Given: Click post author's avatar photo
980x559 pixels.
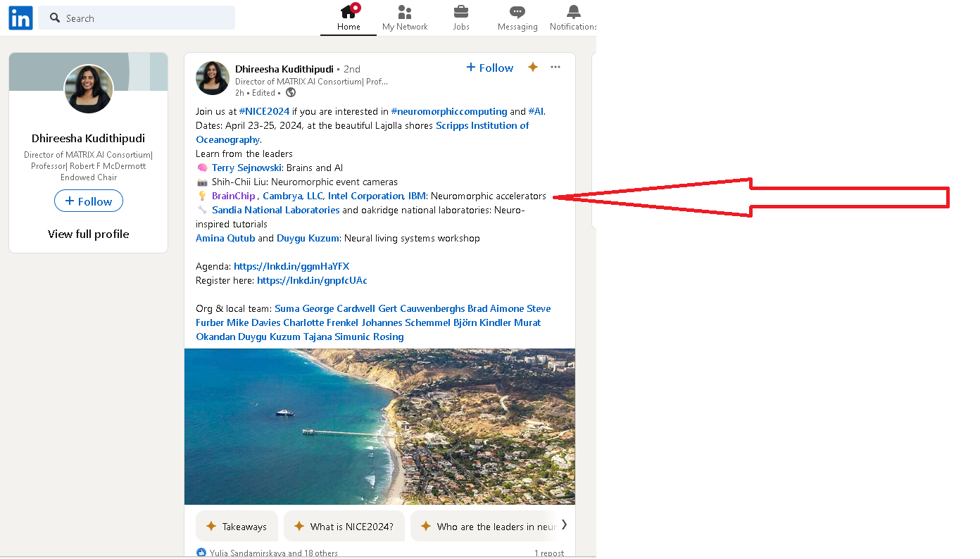Looking at the screenshot, I should click(x=213, y=78).
